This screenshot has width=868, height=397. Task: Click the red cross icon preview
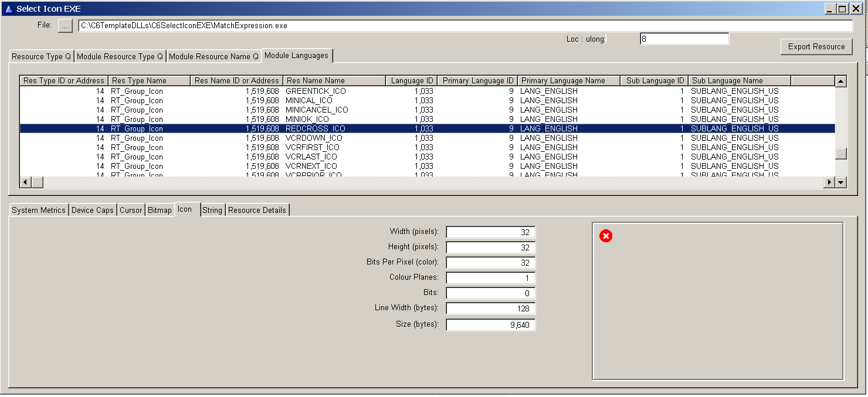(606, 236)
